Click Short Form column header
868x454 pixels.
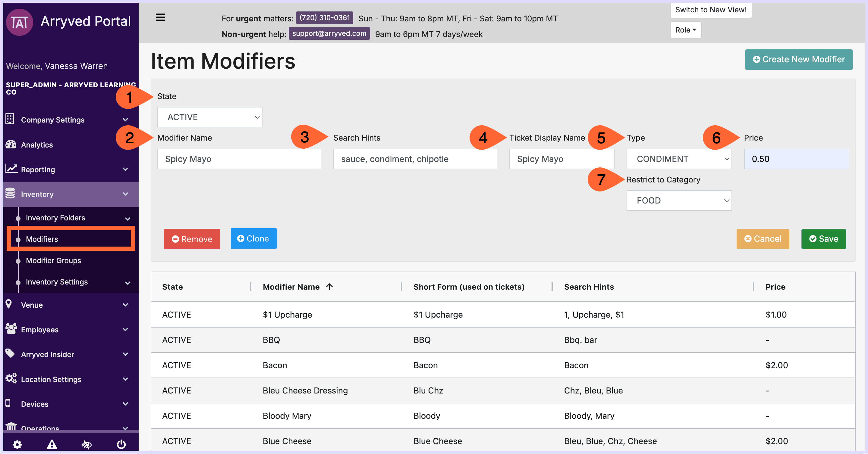pyautogui.click(x=469, y=287)
